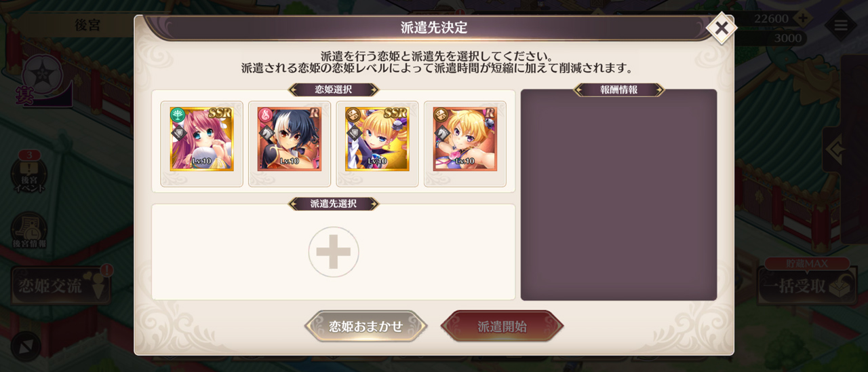Open the hamburger menu icon
This screenshot has width=868, height=372.
tap(841, 26)
